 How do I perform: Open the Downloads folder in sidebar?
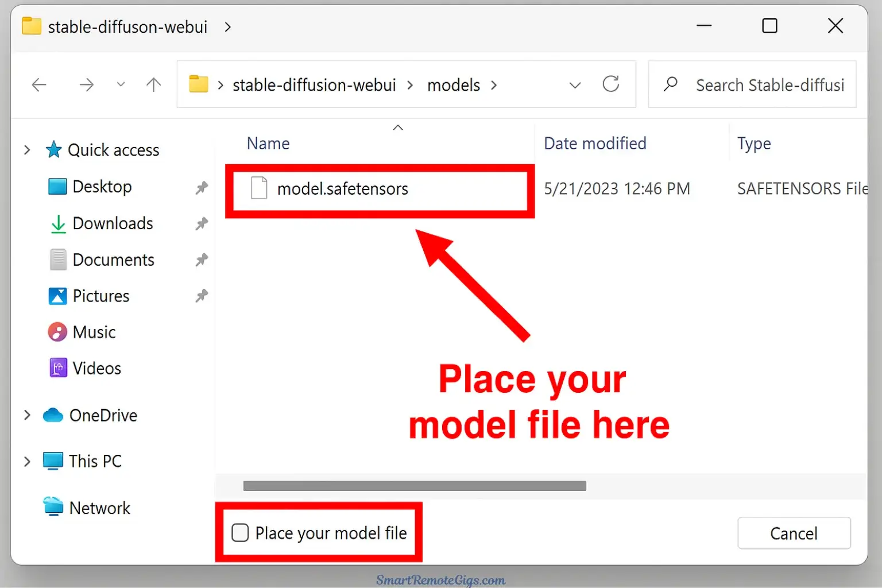(x=113, y=223)
